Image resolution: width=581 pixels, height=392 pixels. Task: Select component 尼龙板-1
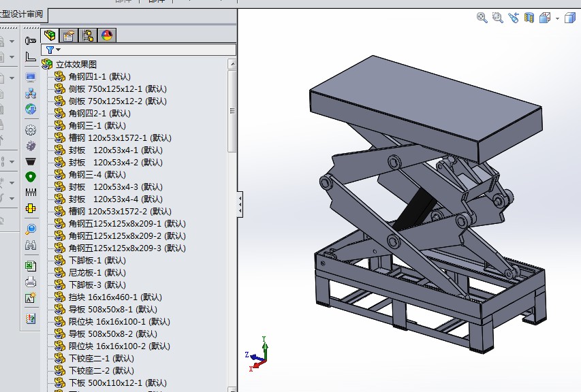click(97, 272)
